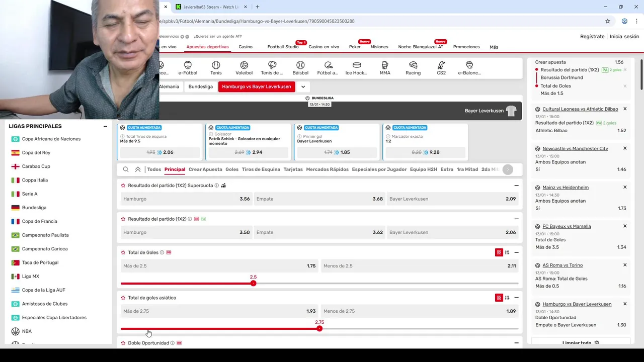Click the Inicia sesión link
The height and width of the screenshot is (362, 644).
[624, 37]
